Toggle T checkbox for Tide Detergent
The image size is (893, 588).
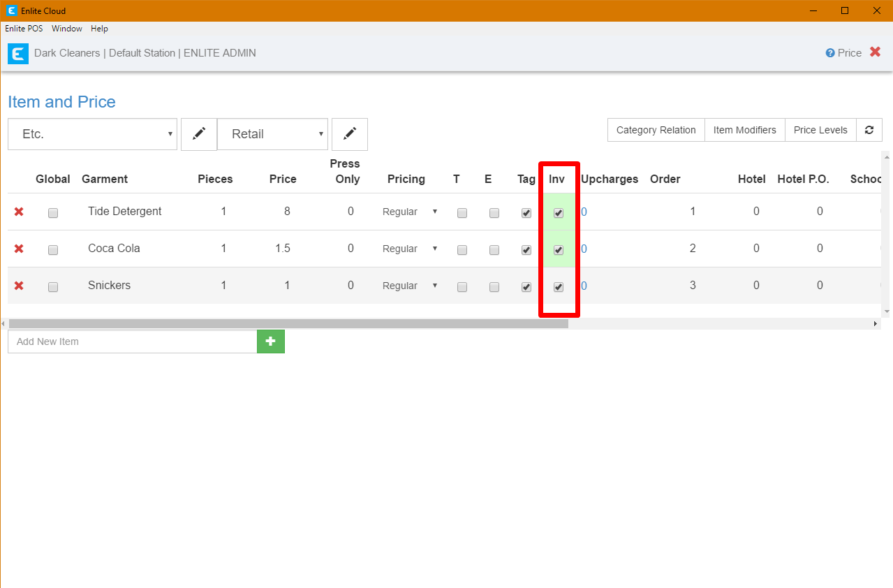pos(462,213)
